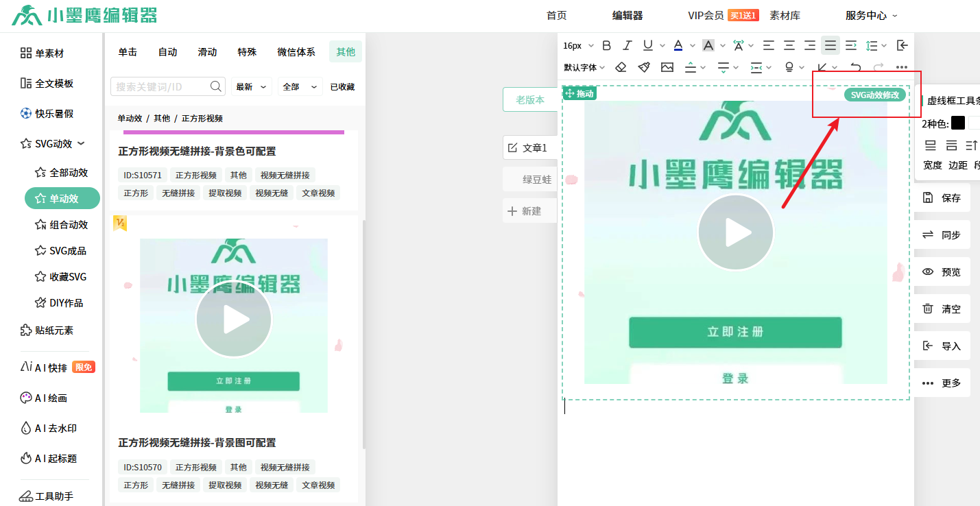Create a new article with 新建
This screenshot has width=980, height=506.
click(529, 211)
